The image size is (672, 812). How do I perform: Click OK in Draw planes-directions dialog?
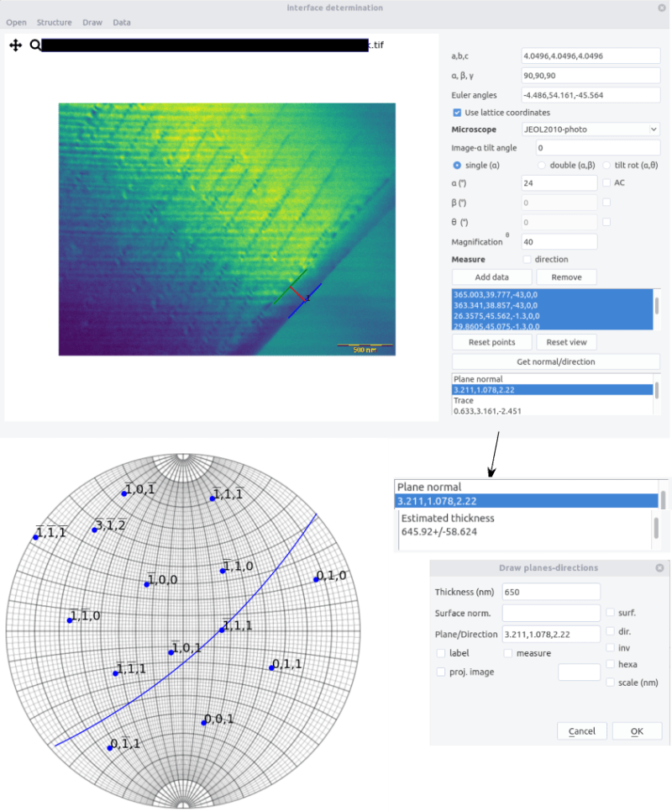coord(637,730)
